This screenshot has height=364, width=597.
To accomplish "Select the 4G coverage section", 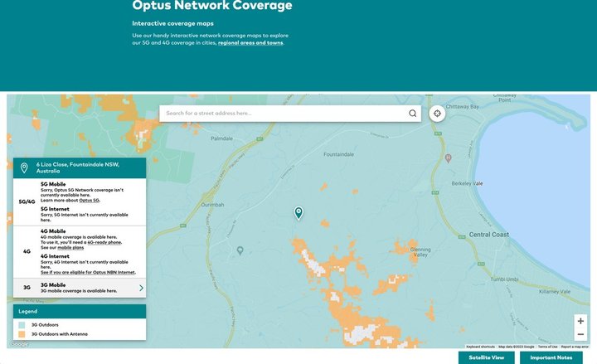I will pos(80,252).
